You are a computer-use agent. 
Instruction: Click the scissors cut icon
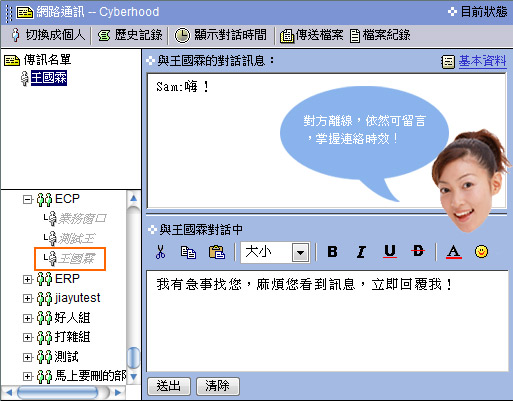(160, 252)
